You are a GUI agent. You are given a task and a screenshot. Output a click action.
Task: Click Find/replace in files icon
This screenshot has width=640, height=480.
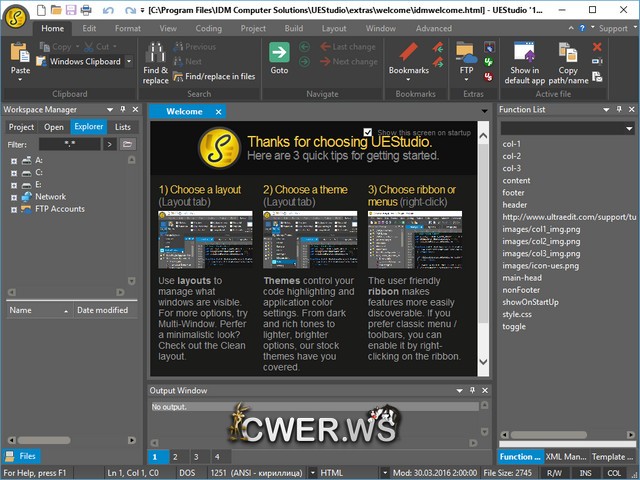pos(178,76)
